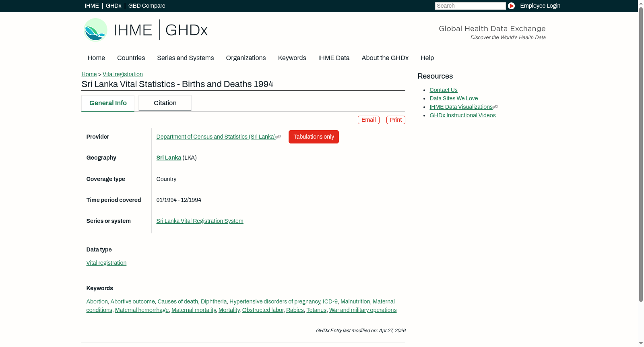Click the time period '01/1994 - 12/1994' text
The image size is (644, 347).
point(179,200)
